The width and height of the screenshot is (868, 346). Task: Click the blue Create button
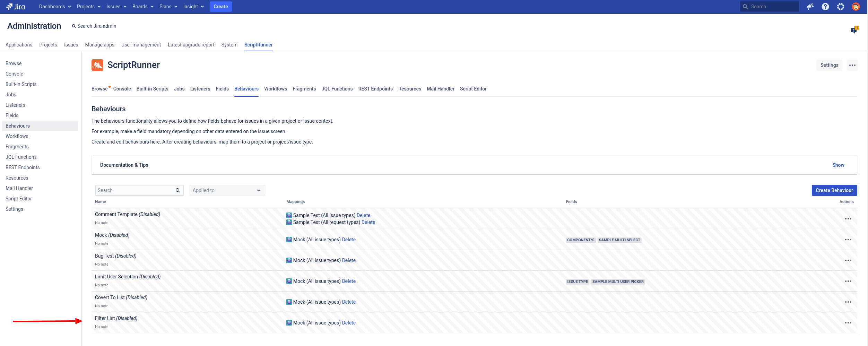pos(220,6)
